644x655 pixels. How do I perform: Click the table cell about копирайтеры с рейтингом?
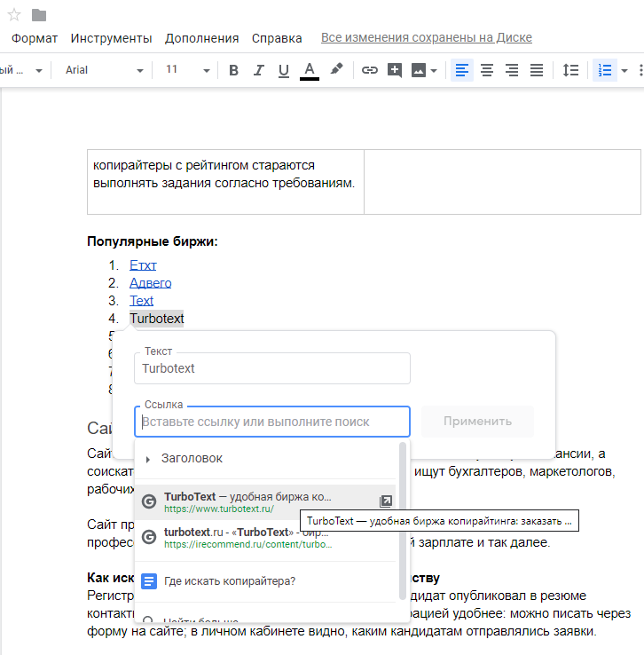[225, 182]
